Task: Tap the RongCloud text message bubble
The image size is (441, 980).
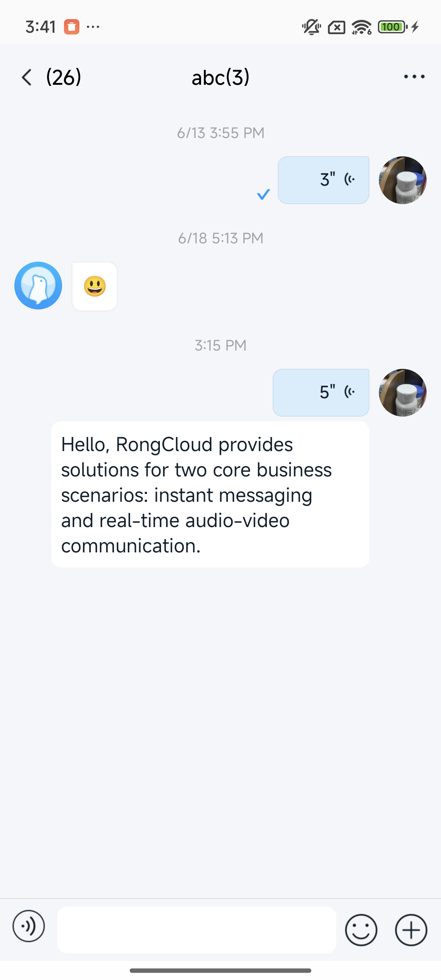Action: click(x=210, y=494)
